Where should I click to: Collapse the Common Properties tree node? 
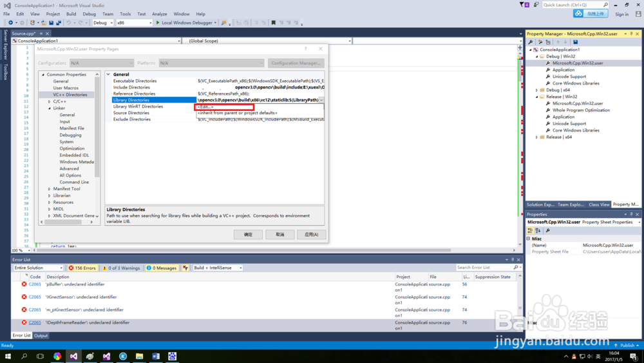(x=43, y=75)
